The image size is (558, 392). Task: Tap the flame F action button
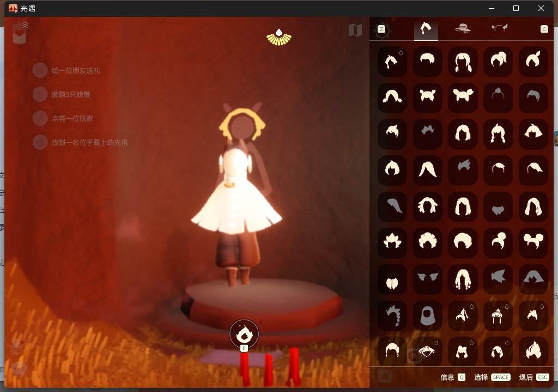[244, 334]
